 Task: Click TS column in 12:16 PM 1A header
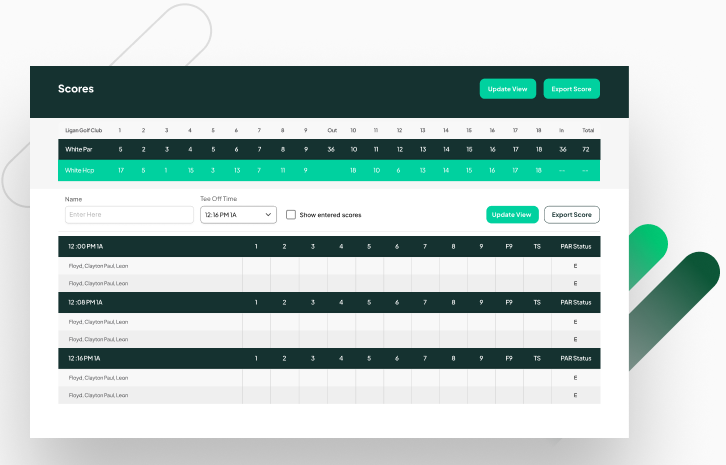(x=537, y=358)
